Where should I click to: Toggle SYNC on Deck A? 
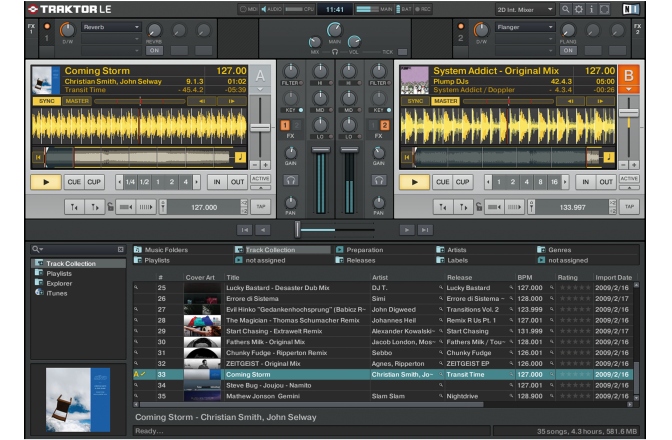click(x=47, y=101)
